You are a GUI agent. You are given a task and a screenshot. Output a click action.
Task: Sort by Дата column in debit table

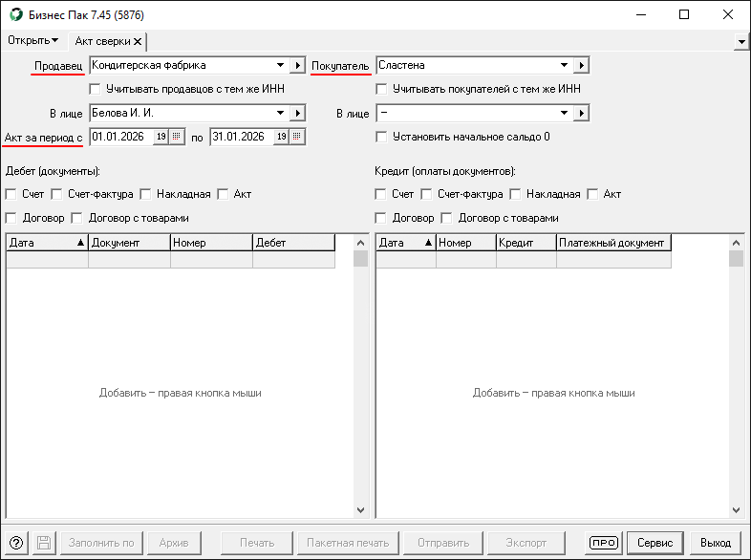tap(46, 243)
